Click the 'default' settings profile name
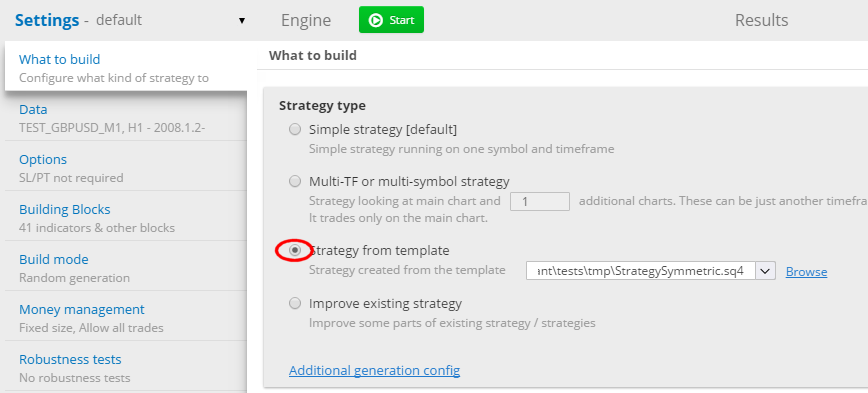This screenshot has height=393, width=868. (x=119, y=20)
